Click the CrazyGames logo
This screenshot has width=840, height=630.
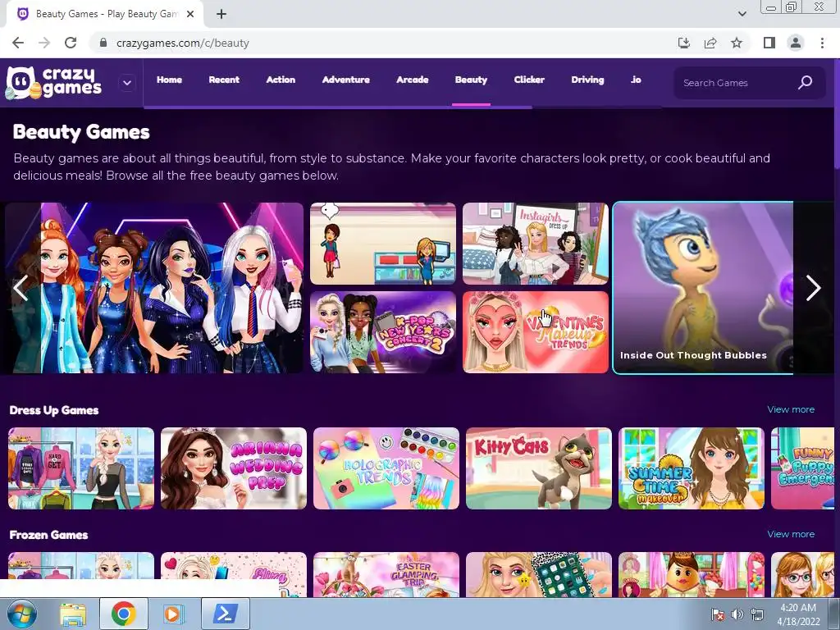pos(53,83)
